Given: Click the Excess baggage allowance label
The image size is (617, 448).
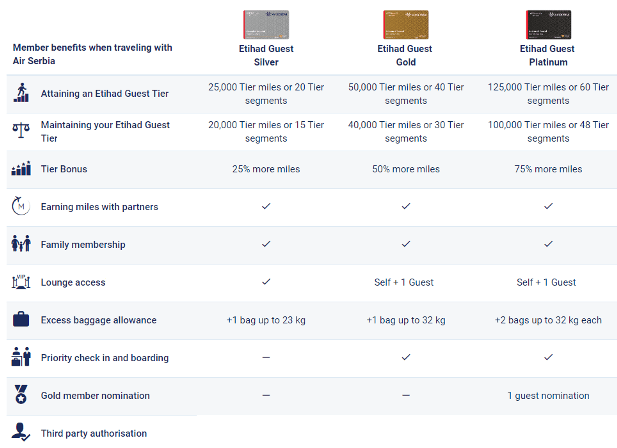Looking at the screenshot, I should pos(99,320).
